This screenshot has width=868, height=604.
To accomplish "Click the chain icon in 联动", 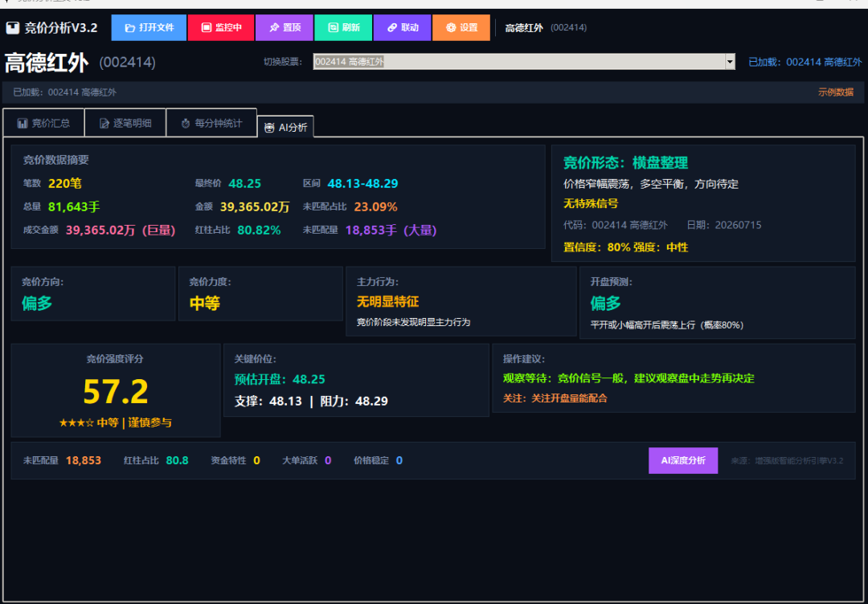I will click(392, 27).
